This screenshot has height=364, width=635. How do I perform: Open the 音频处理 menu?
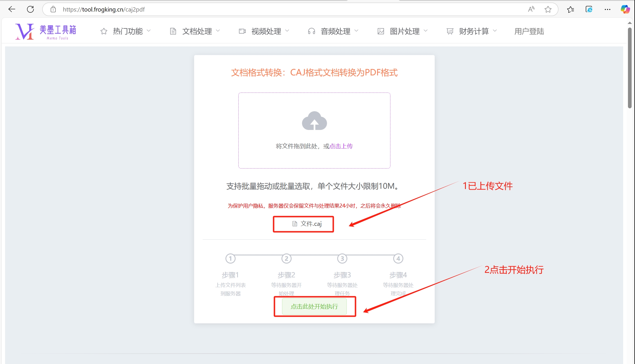coord(333,31)
